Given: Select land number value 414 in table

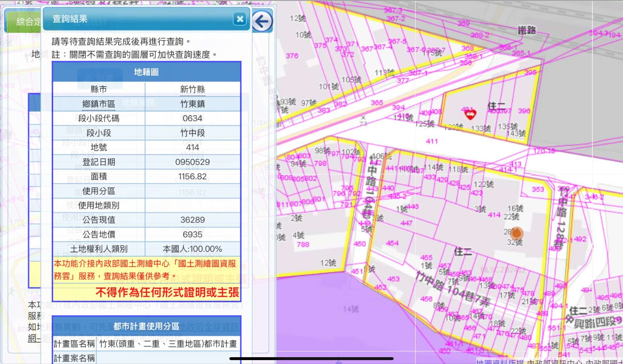Looking at the screenshot, I should (192, 147).
